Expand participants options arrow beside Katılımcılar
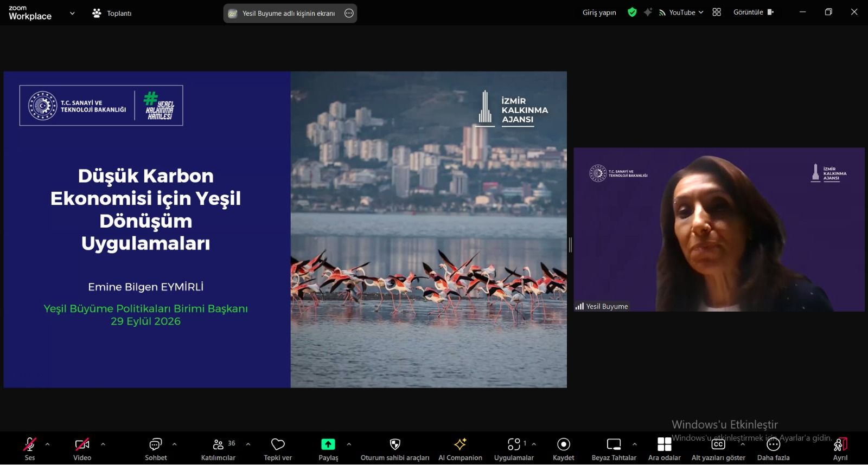The height and width of the screenshot is (465, 868). coord(248,444)
